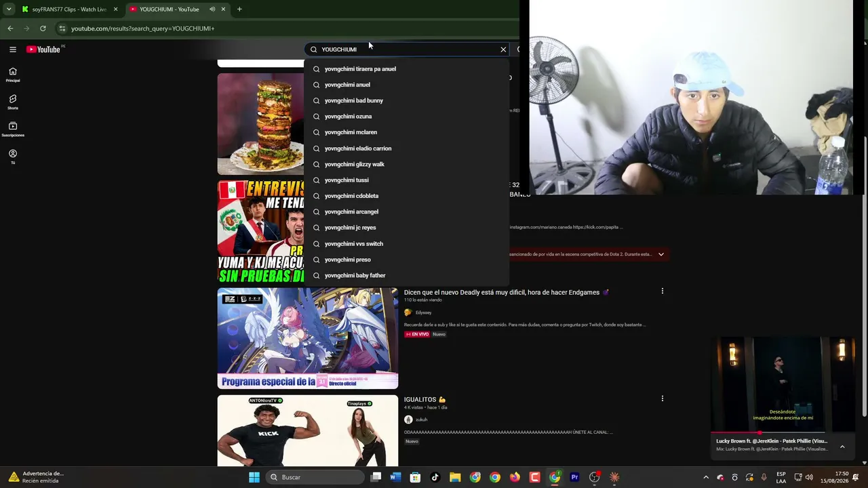
Task: Select suggestion 'yovngchimi vvs switch'
Action: [x=407, y=244]
